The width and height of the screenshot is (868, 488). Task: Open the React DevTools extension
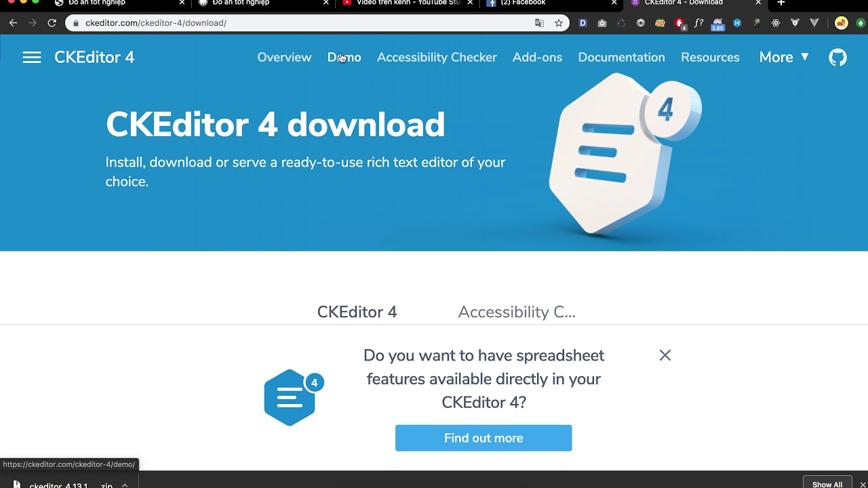[776, 23]
